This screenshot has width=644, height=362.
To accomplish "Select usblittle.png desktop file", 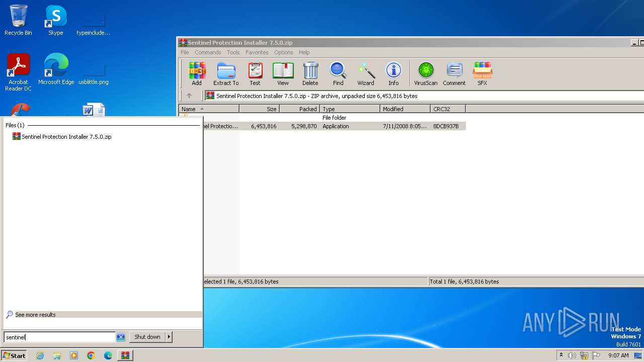I will (x=94, y=73).
